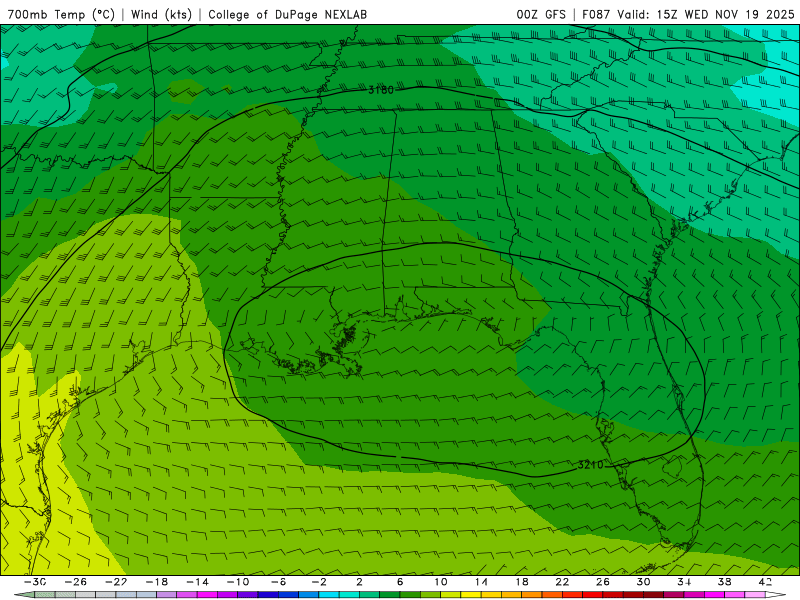The height and width of the screenshot is (600, 800).
Task: Click the 6 value on the color scale
Action: [400, 582]
